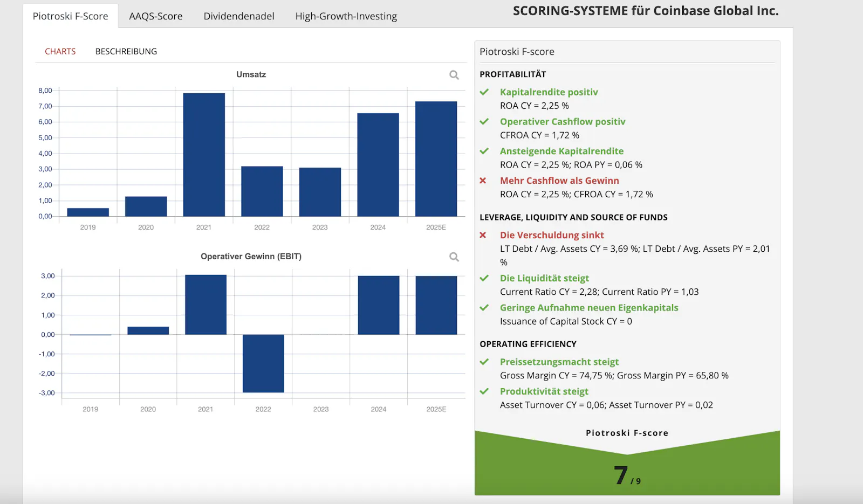Viewport: 863px width, 504px height.
Task: Click the 2025E bar in EBIT chart
Action: (436, 306)
